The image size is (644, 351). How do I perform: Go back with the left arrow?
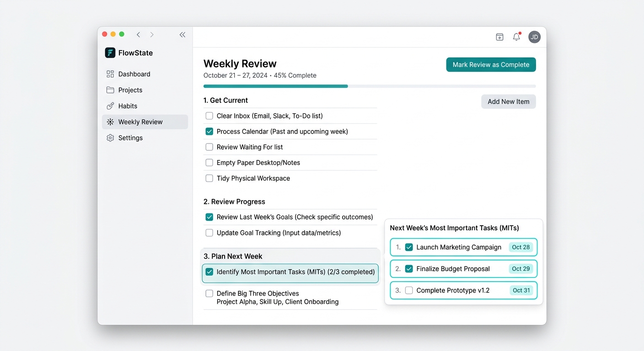pyautogui.click(x=138, y=35)
